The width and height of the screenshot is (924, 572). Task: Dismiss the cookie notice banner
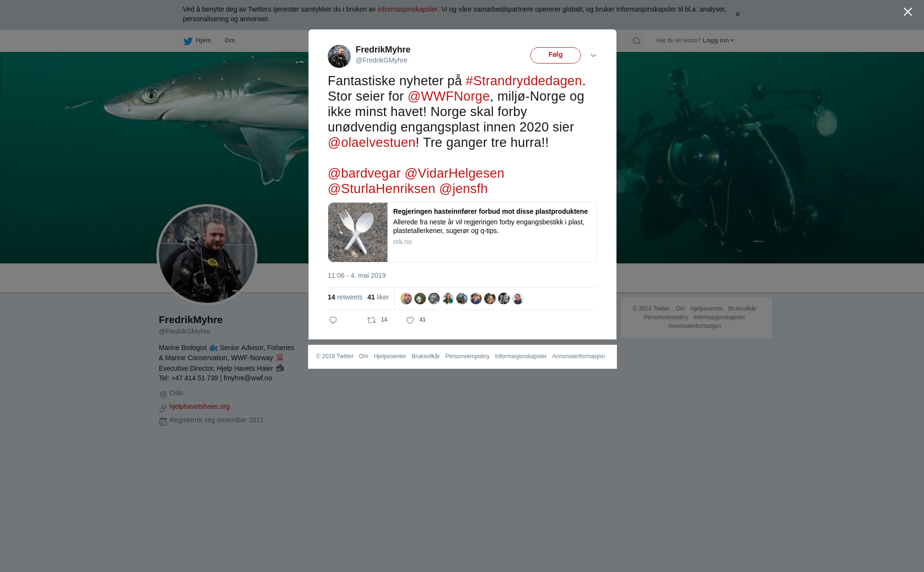click(x=737, y=14)
